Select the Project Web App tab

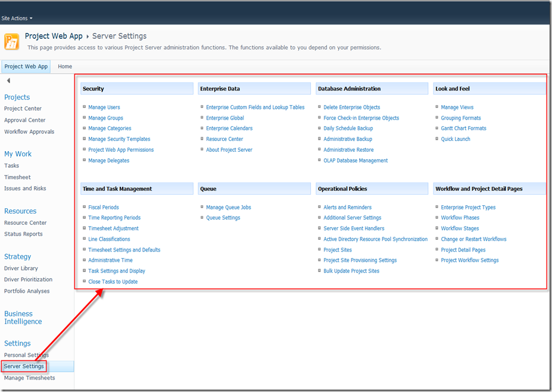click(26, 67)
